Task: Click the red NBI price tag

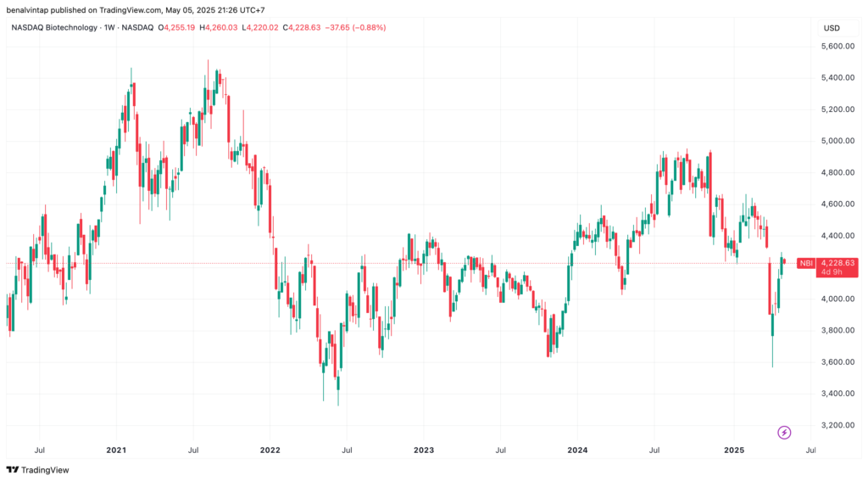Action: tap(806, 263)
